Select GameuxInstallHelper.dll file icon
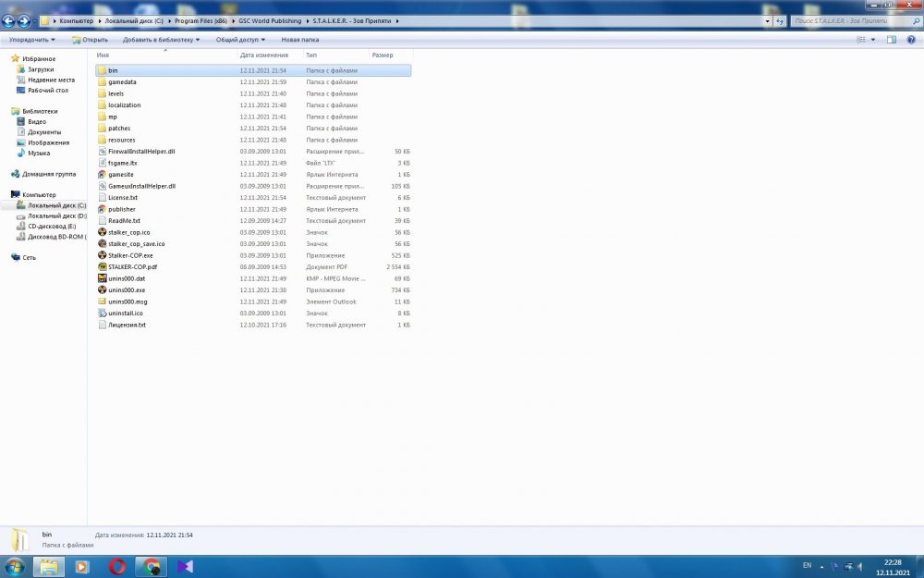 [102, 186]
